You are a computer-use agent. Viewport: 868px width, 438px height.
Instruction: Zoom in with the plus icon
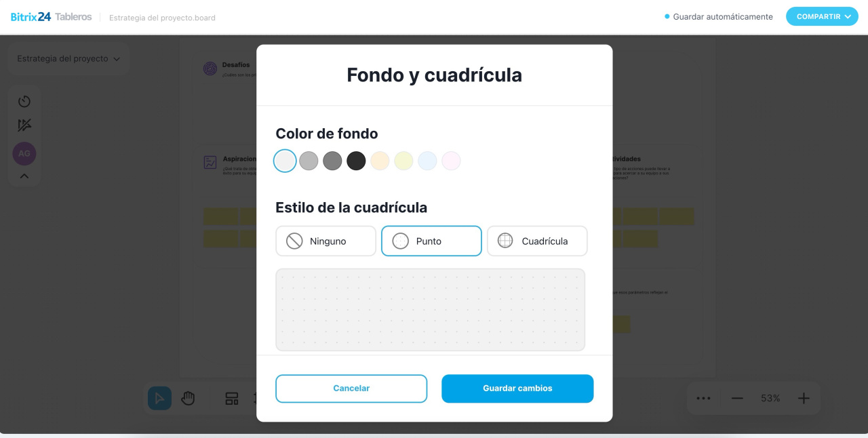[804, 399]
